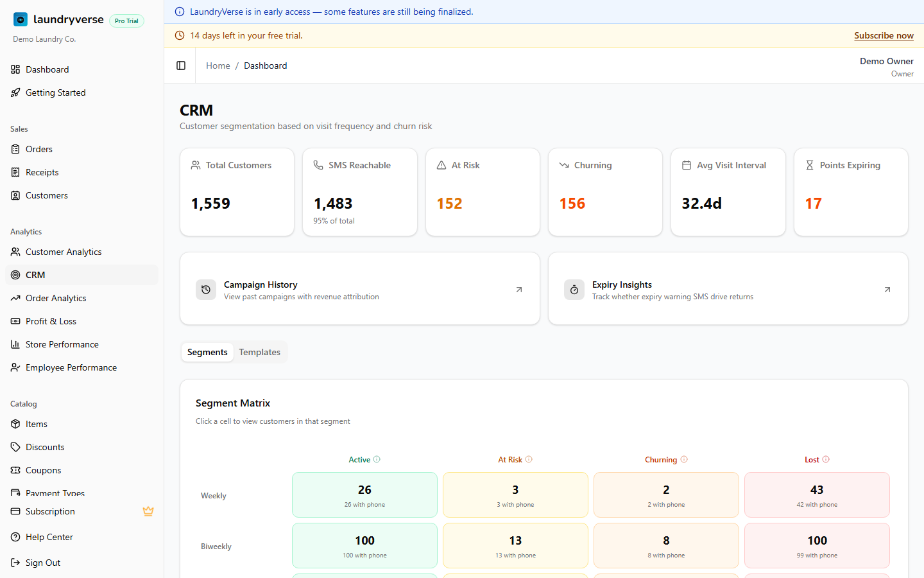
Task: Select the SMS Reachable card
Action: (x=360, y=192)
